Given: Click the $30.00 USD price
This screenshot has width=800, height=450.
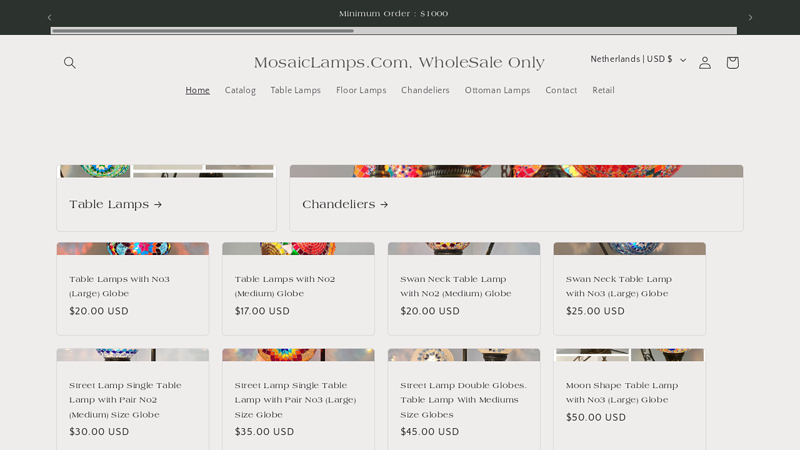Looking at the screenshot, I should click(99, 432).
